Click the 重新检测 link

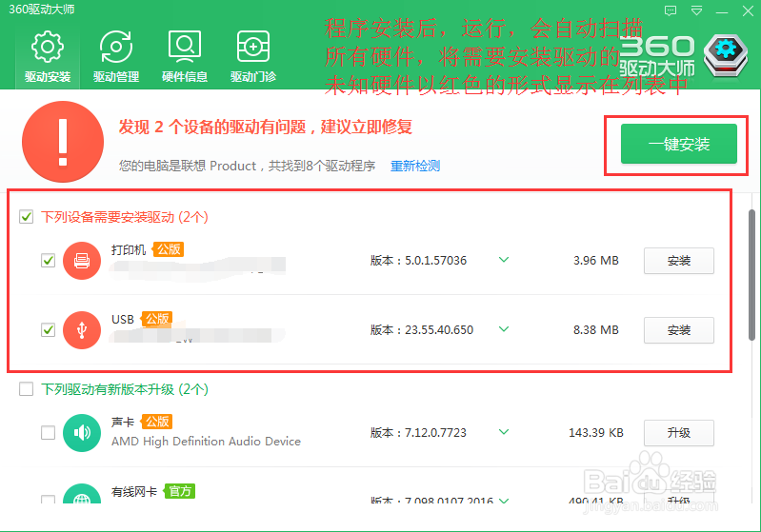click(x=415, y=166)
